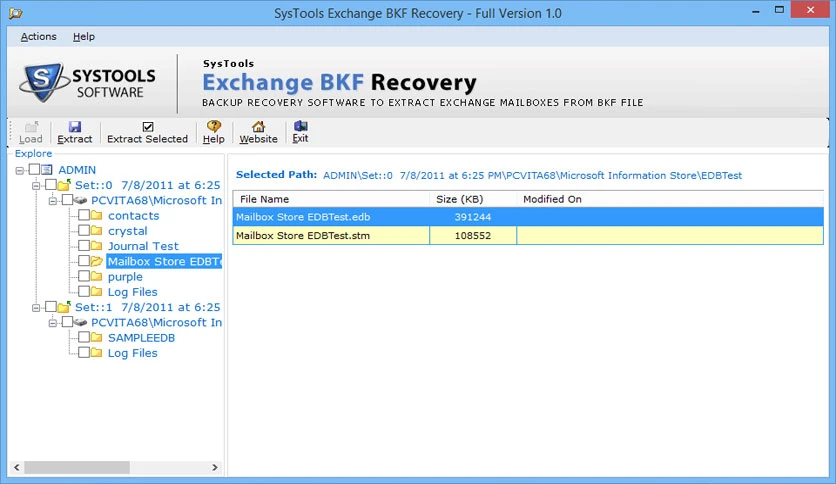Click the Extract button label
The width and height of the screenshot is (836, 484).
click(75, 139)
